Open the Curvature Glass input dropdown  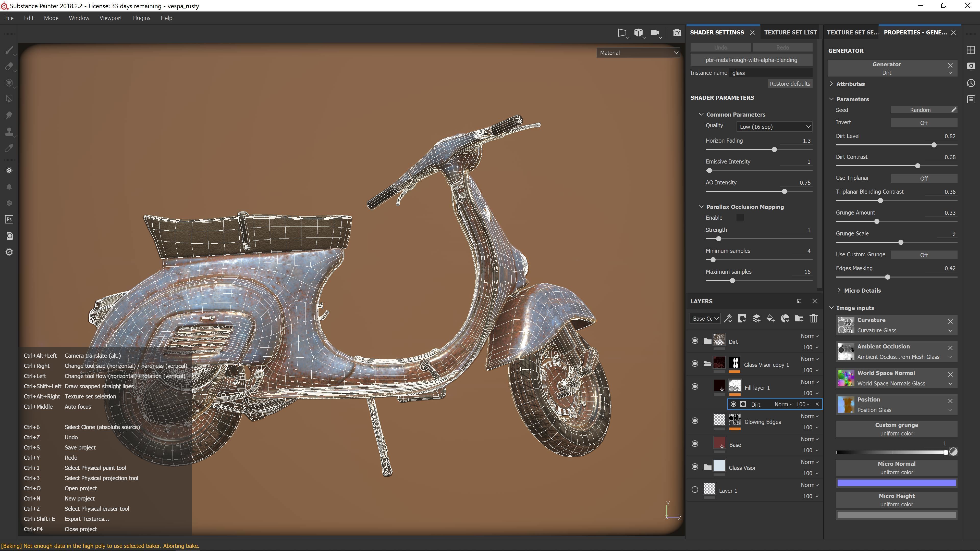(950, 331)
